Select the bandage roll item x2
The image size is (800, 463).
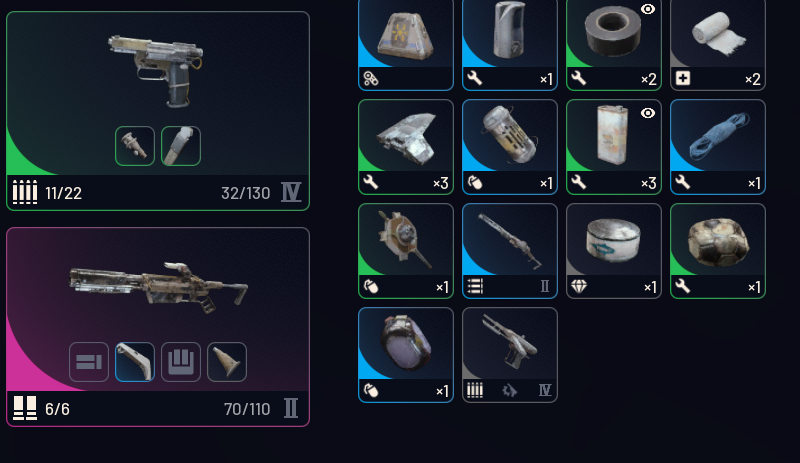coord(717,44)
